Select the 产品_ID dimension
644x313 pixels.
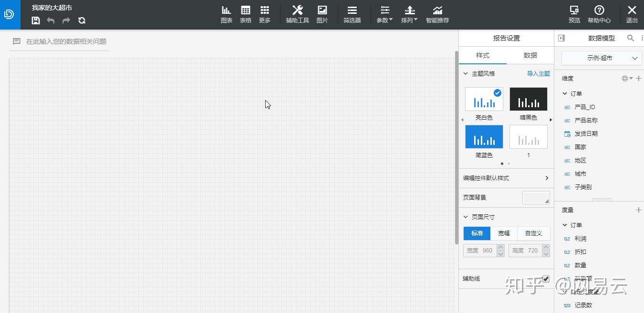(584, 107)
